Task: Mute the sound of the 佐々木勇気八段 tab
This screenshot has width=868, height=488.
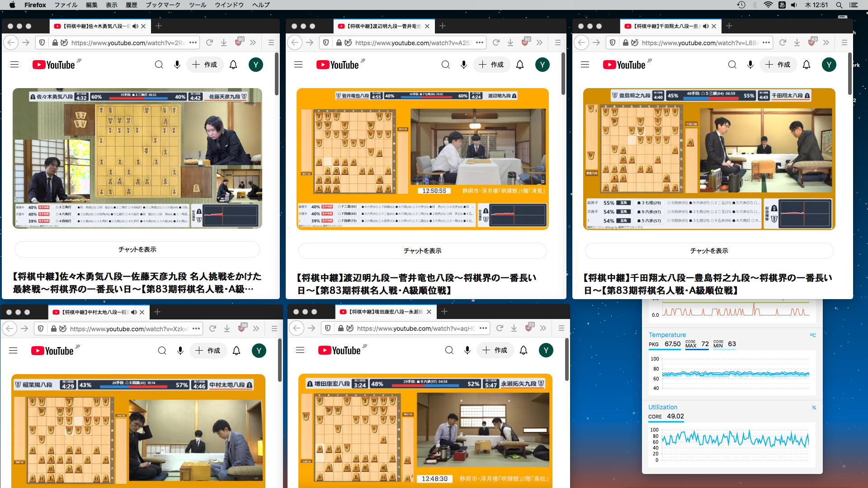Action: [x=135, y=26]
